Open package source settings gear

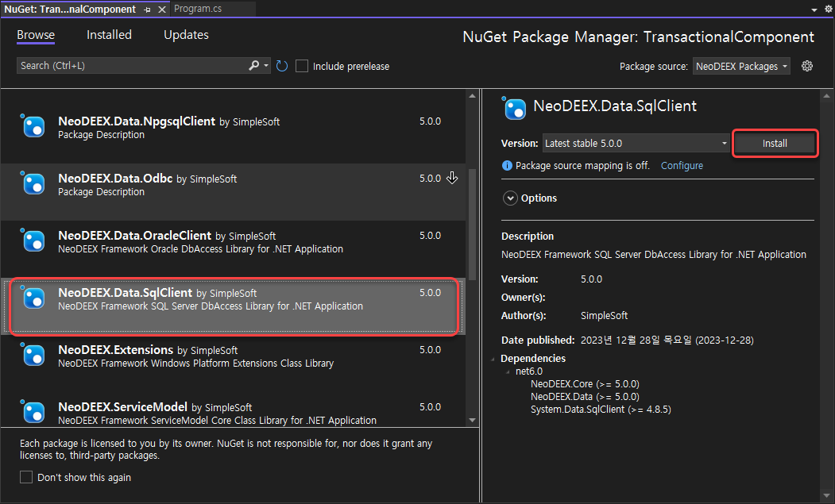click(807, 66)
